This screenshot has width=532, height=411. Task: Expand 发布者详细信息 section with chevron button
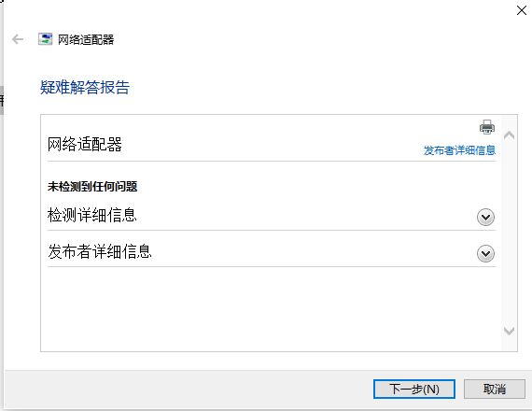[x=485, y=253]
